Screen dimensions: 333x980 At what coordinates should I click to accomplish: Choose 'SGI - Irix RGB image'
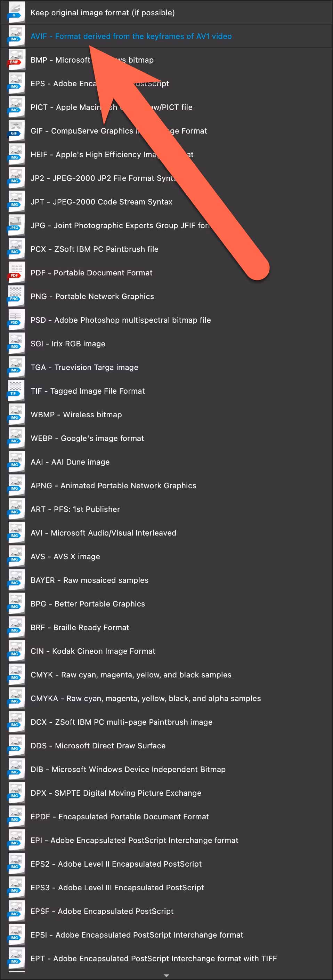pyautogui.click(x=166, y=344)
